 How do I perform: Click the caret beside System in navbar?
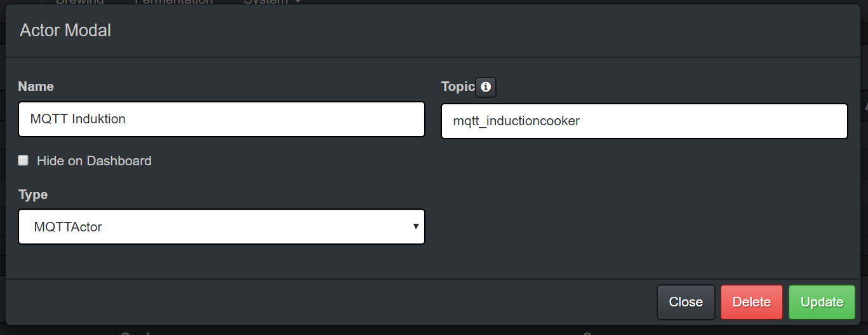(297, 2)
